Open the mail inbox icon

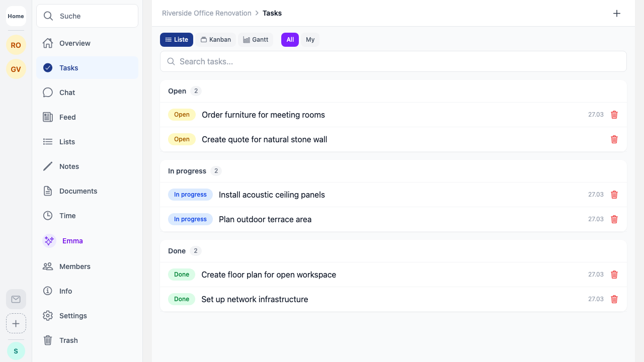click(x=16, y=299)
